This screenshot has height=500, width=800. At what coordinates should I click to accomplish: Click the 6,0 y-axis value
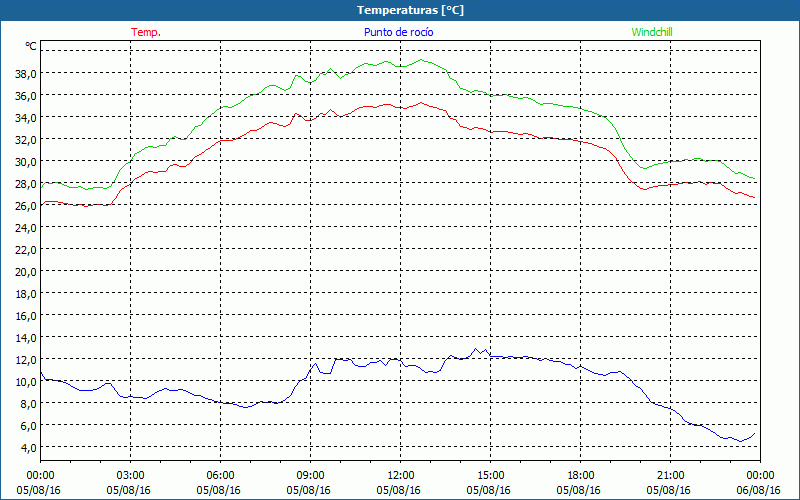(x=29, y=425)
